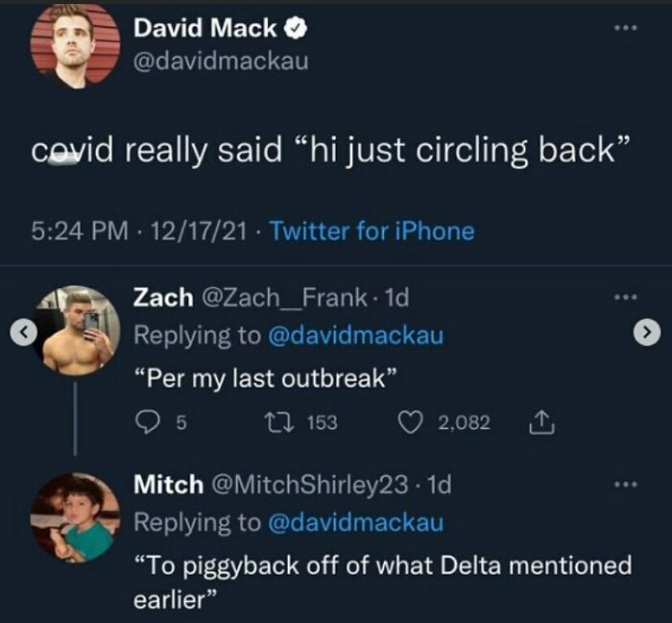
Task: Go to next image with right arrow
Action: tap(650, 333)
